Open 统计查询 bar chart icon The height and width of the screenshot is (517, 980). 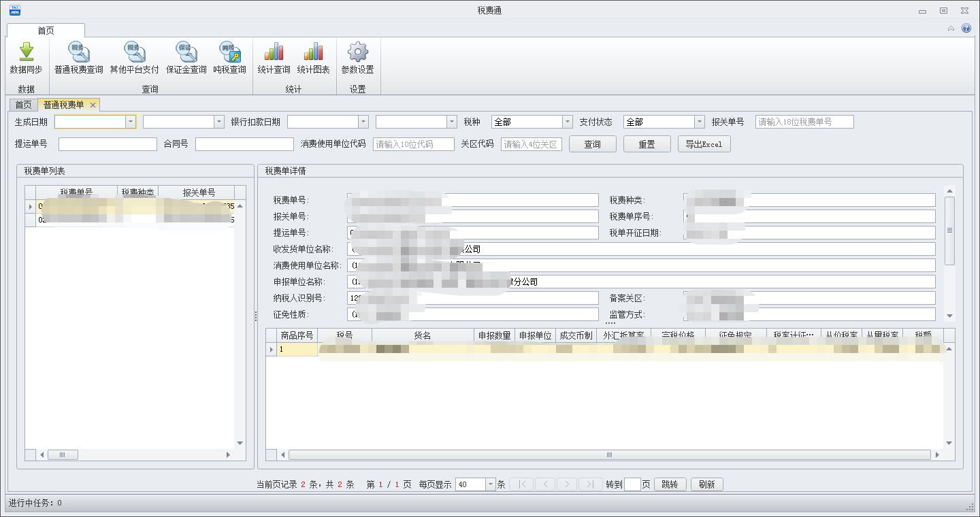(274, 52)
